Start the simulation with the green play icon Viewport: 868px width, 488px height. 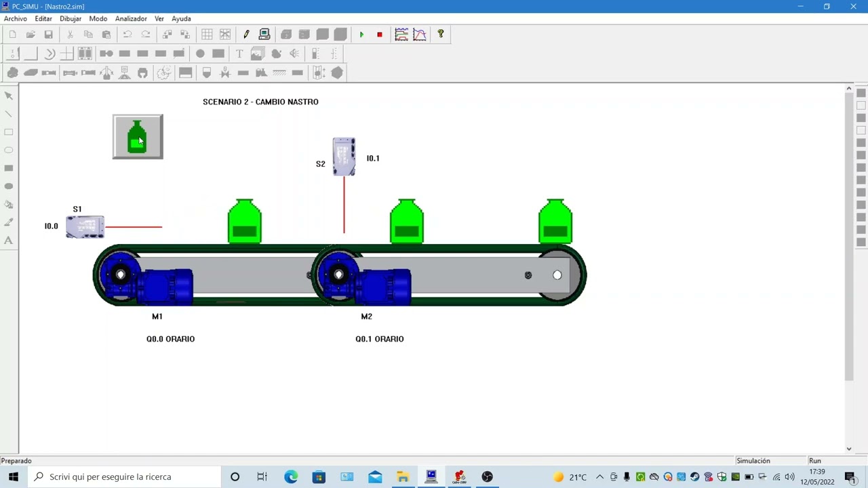tap(361, 35)
